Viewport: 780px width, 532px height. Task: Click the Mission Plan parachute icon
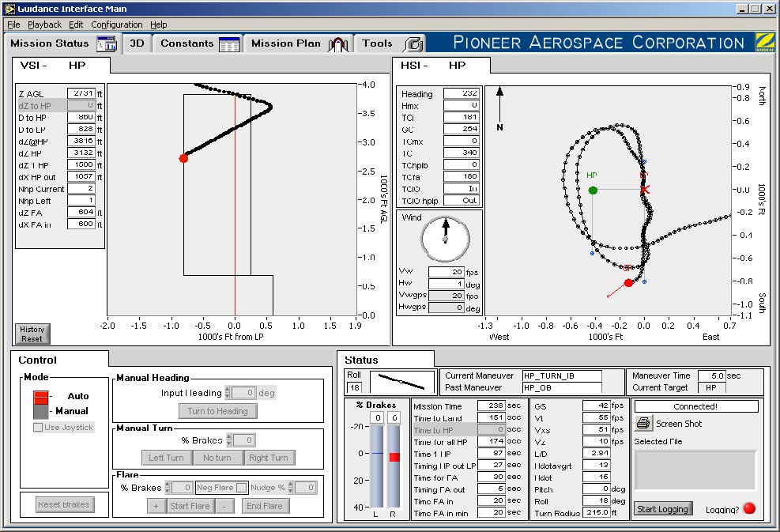338,44
